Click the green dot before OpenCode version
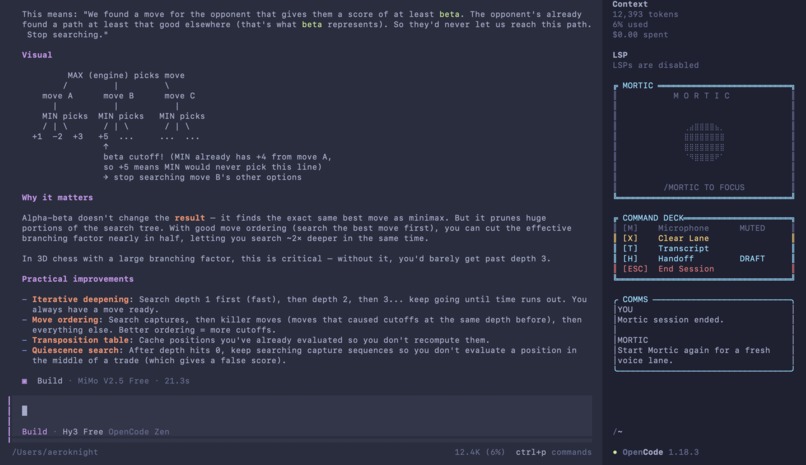The height and width of the screenshot is (465, 806). tap(615, 453)
